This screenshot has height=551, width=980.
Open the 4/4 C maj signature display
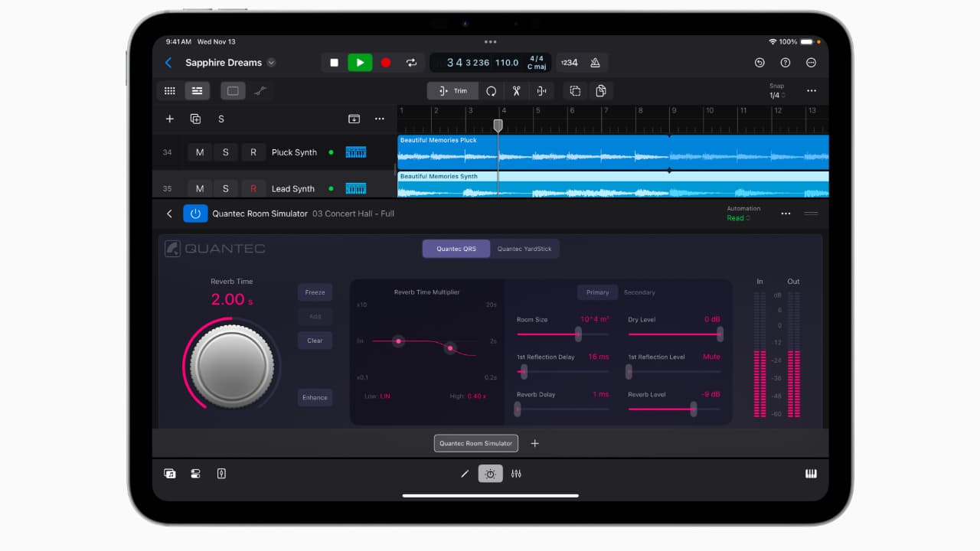click(x=536, y=63)
